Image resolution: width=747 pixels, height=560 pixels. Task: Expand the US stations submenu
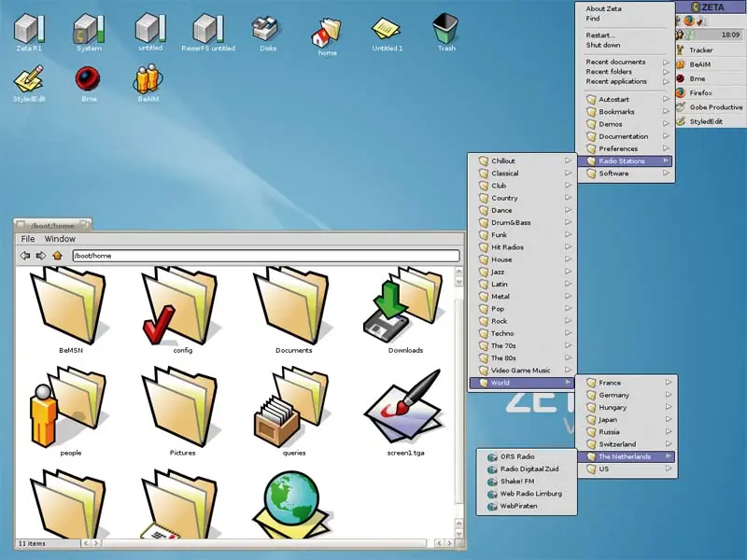tap(626, 469)
